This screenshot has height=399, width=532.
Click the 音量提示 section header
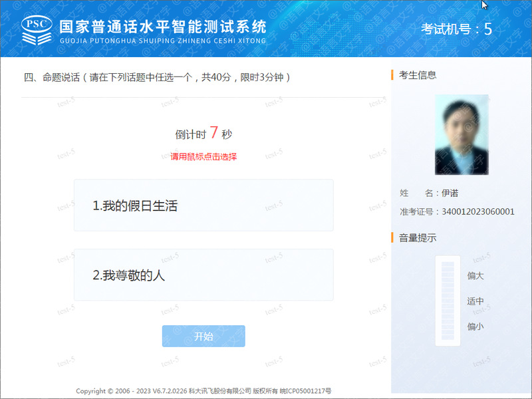pyautogui.click(x=418, y=238)
